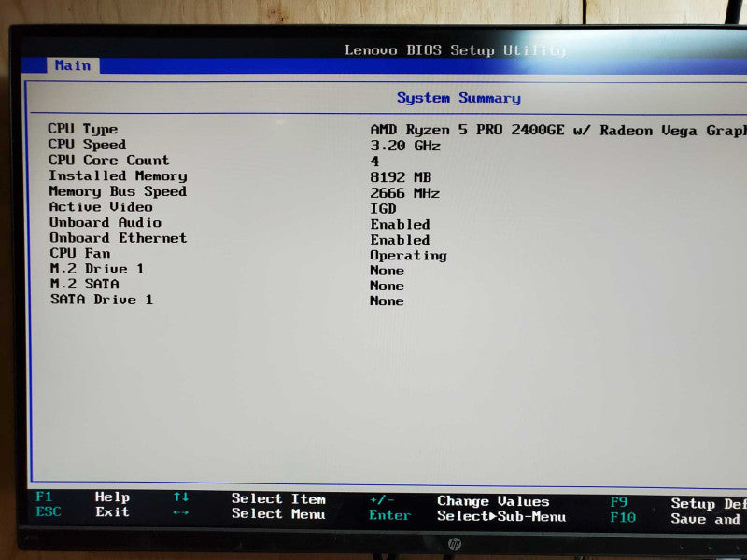Image resolution: width=747 pixels, height=560 pixels.
Task: Click the Select Item legend text
Action: (278, 499)
